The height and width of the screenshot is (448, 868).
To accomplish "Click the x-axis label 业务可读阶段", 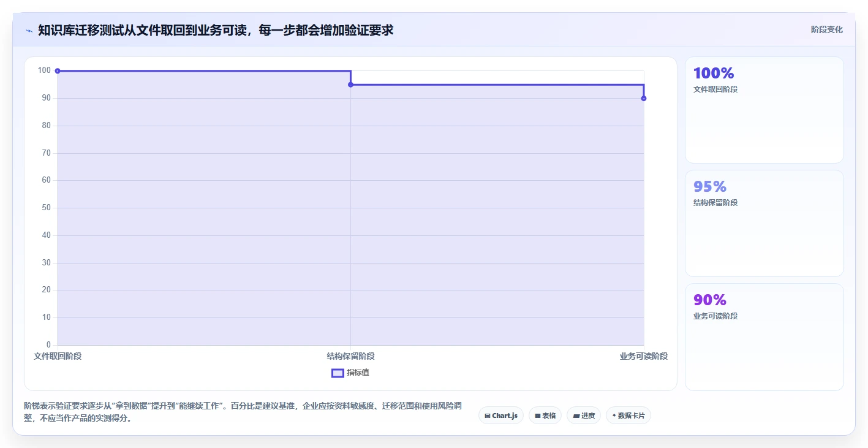I will (643, 356).
